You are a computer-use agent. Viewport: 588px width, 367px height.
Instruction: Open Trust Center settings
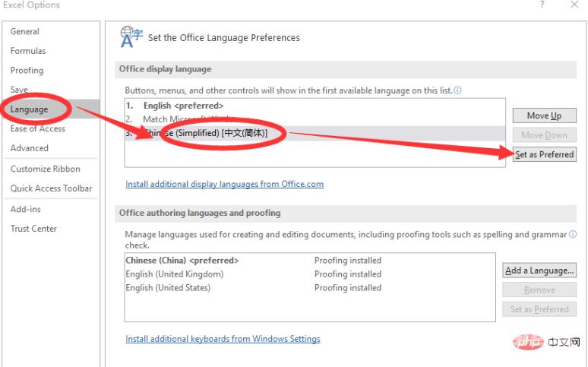click(33, 229)
